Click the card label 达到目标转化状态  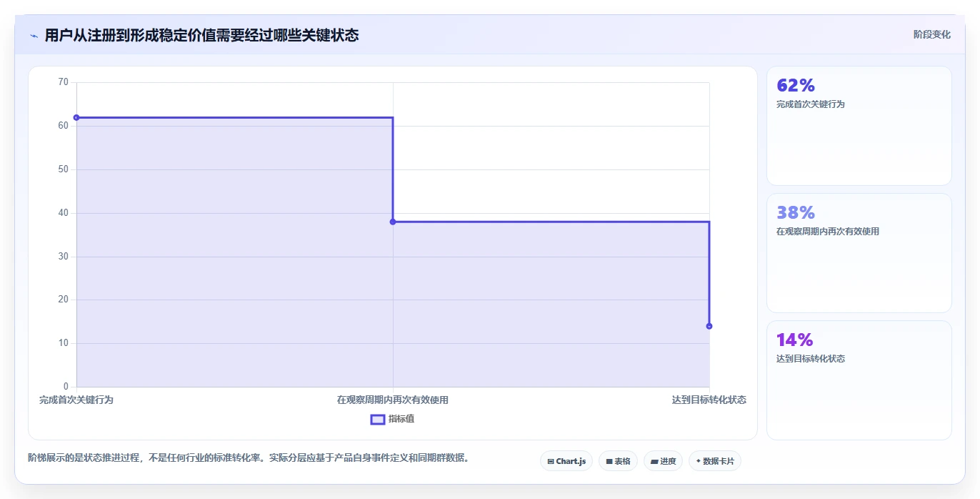point(811,359)
